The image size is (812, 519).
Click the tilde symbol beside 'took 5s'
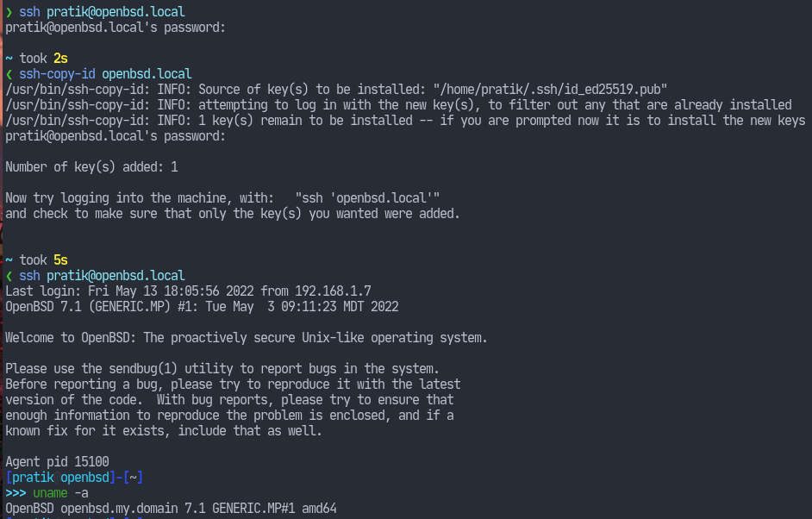pyautogui.click(x=9, y=260)
